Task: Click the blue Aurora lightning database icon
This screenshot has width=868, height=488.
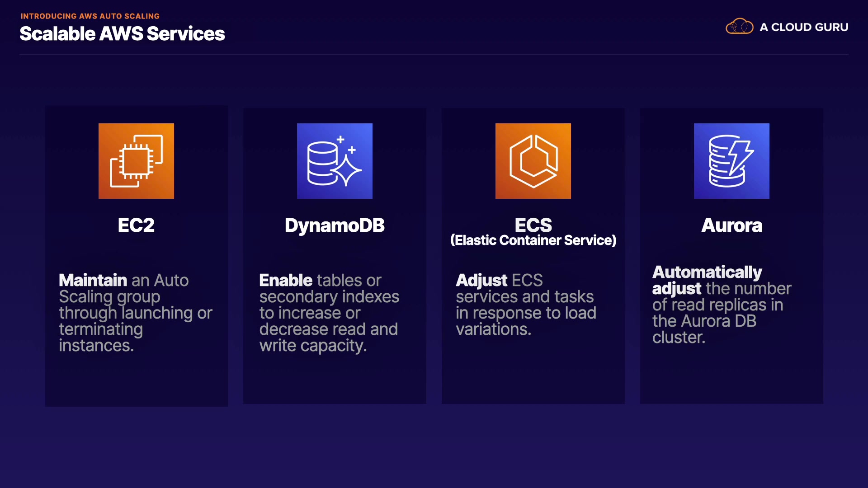Action: click(731, 161)
